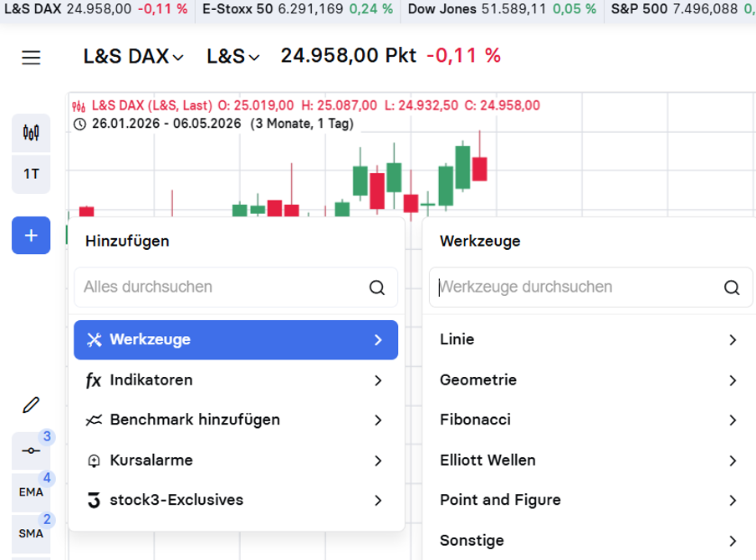The height and width of the screenshot is (560, 756).
Task: Expand the L&S DAX instrument dropdown
Action: (133, 56)
